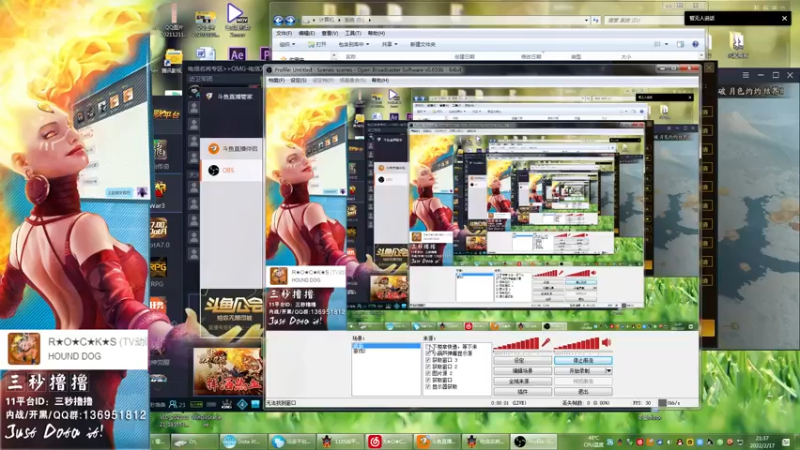Click Explorer 新建文件夹 button
800x450 pixels.
pos(422,44)
